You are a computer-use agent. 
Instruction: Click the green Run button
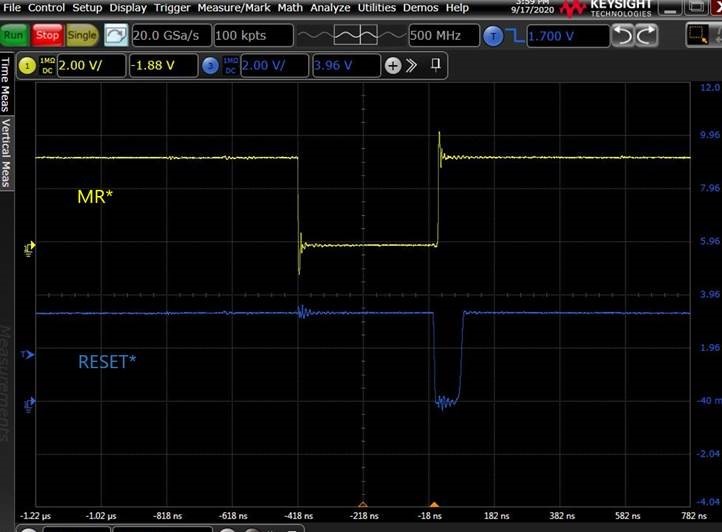click(14, 35)
